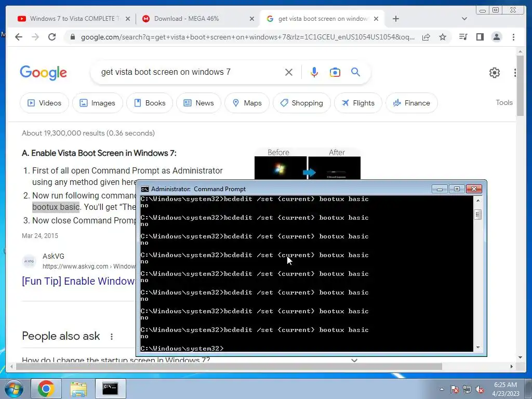Click the Mar 24, 2015 date text
532x399 pixels.
click(39, 235)
